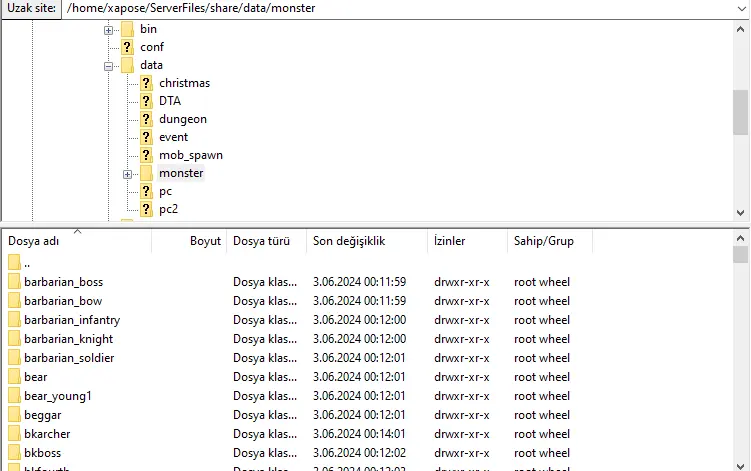This screenshot has height=471, width=751.
Task: Click the bear folder icon in list
Action: click(x=14, y=377)
